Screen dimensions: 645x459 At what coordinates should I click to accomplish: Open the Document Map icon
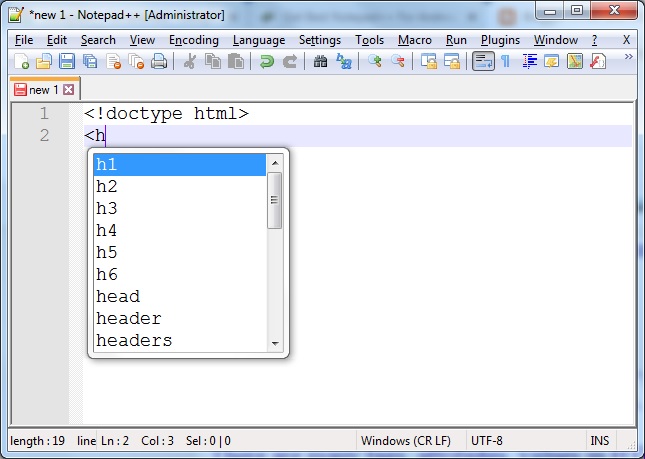click(575, 61)
